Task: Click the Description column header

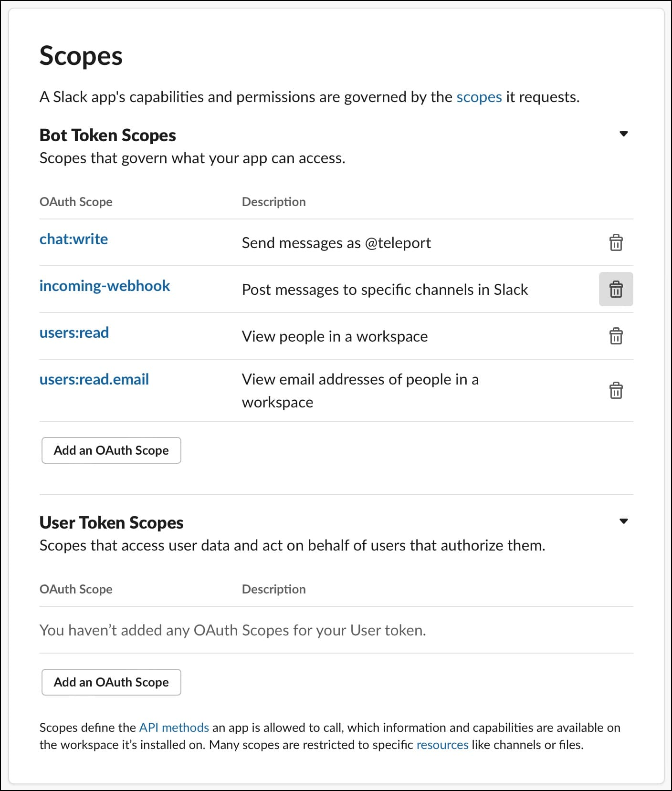Action: click(x=273, y=202)
